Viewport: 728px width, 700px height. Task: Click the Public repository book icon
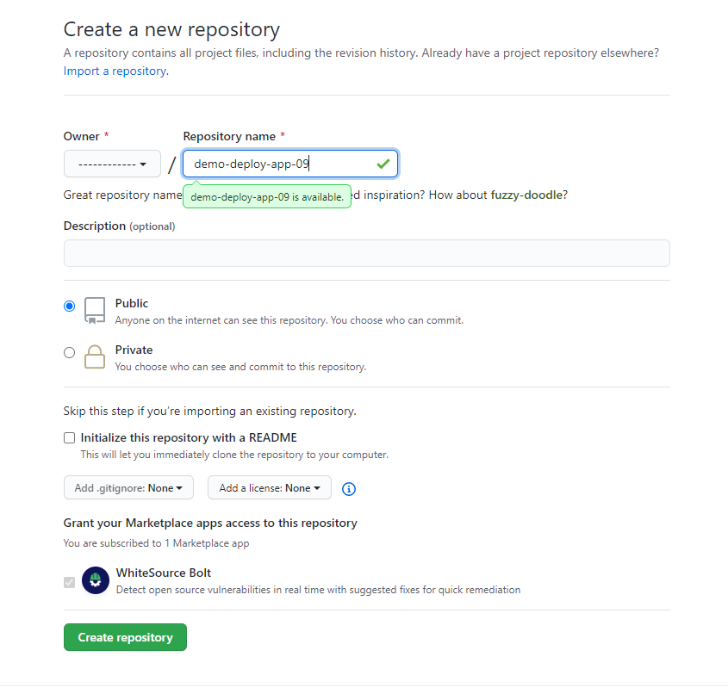click(x=95, y=310)
